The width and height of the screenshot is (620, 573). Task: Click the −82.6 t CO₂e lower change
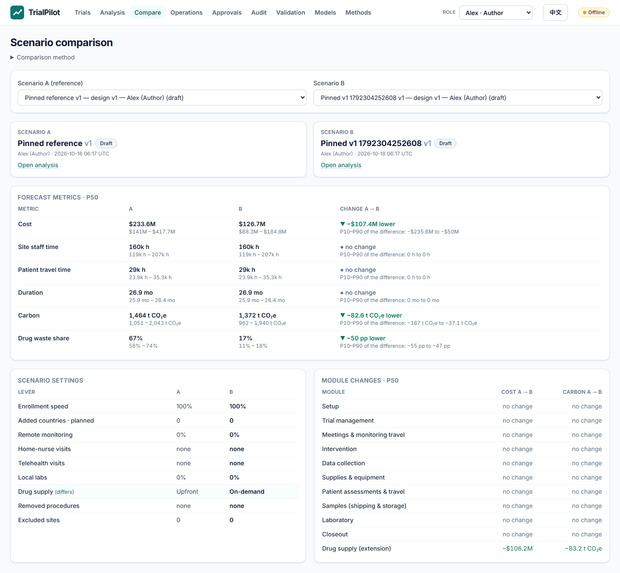pos(371,315)
